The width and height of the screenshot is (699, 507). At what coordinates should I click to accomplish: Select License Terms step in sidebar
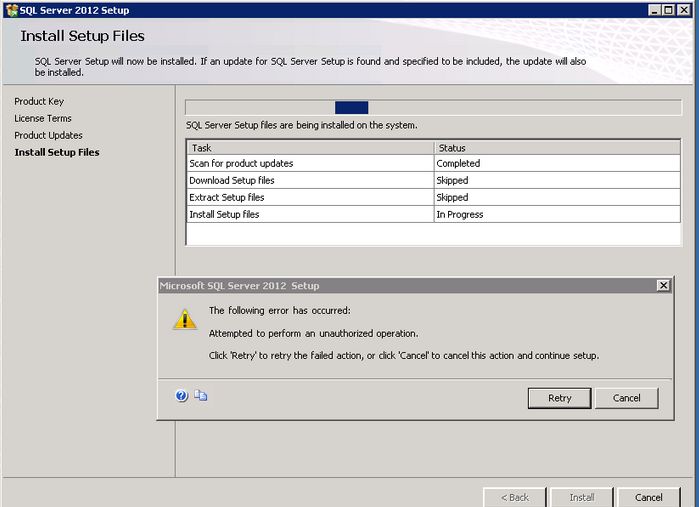[x=43, y=118]
